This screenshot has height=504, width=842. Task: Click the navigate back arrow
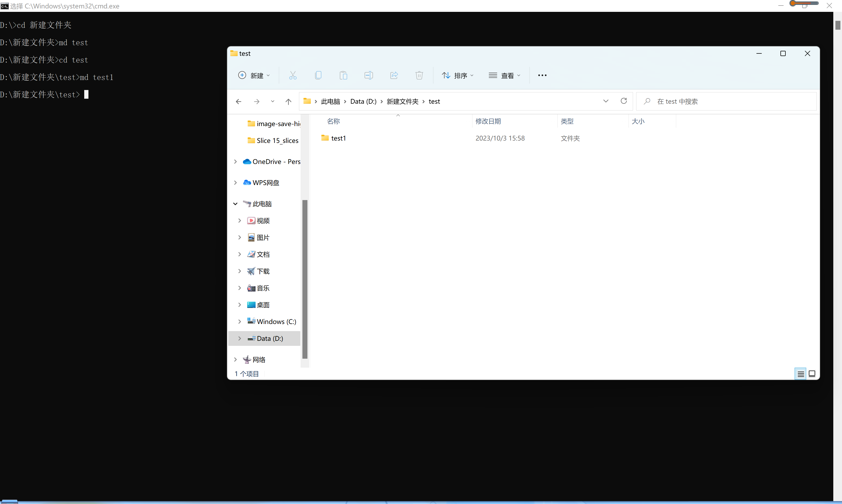tap(238, 101)
